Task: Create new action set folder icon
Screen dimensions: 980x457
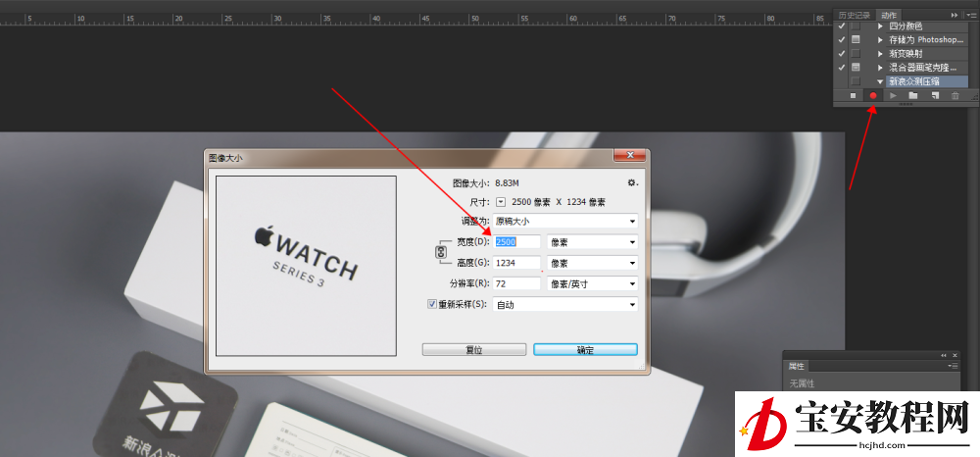Action: coord(913,96)
